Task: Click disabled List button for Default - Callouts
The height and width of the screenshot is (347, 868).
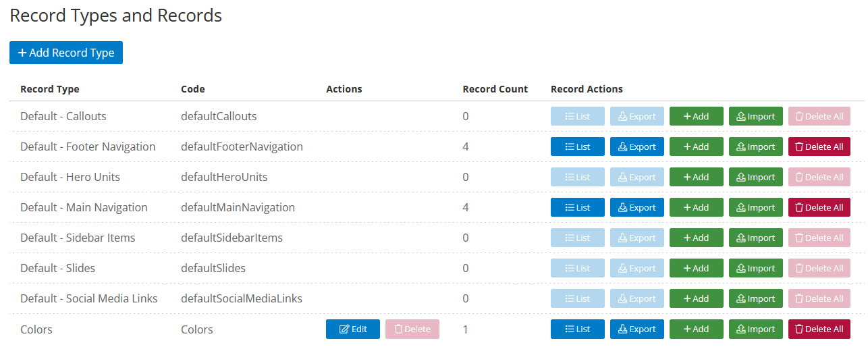Action: [578, 116]
